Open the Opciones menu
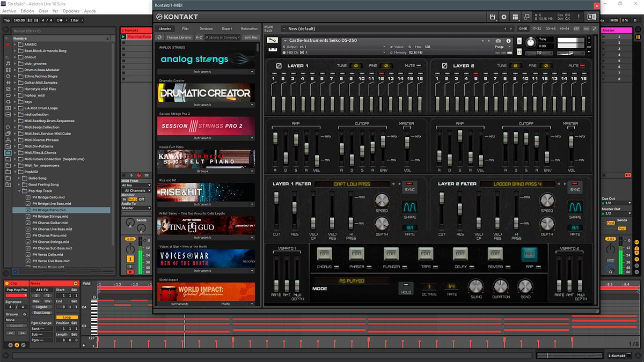Image resolution: width=644 pixels, height=362 pixels. [71, 11]
